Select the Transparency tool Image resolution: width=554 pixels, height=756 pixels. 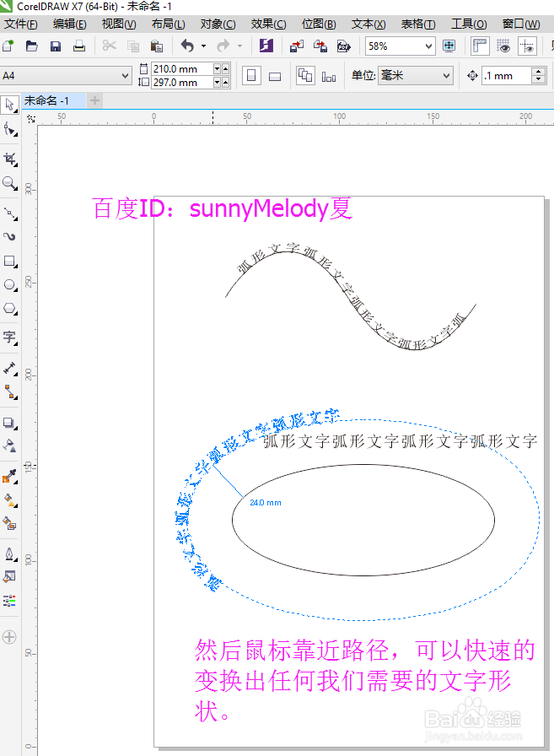(9, 446)
